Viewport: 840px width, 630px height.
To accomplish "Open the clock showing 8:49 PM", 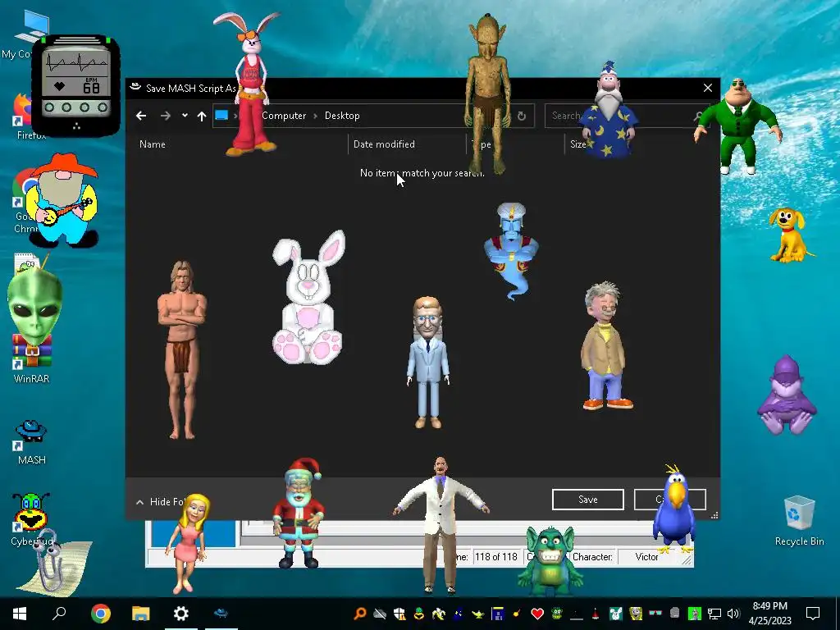I will pos(769,614).
